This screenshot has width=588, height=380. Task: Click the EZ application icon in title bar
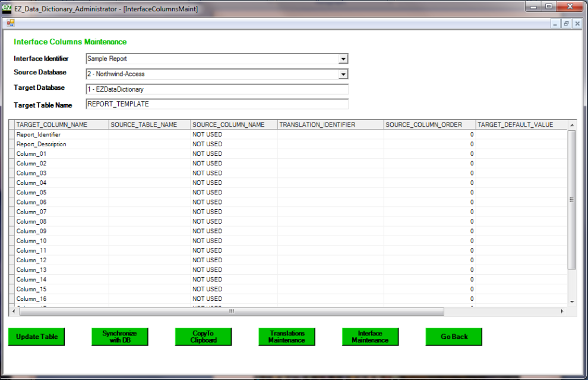(x=7, y=8)
